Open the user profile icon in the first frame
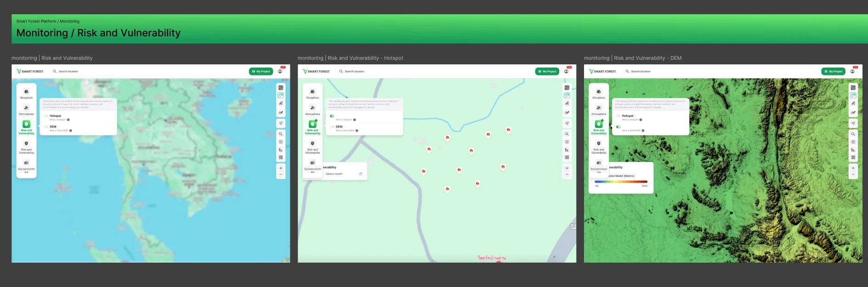Image resolution: width=868 pixels, height=287 pixels. coord(280,71)
